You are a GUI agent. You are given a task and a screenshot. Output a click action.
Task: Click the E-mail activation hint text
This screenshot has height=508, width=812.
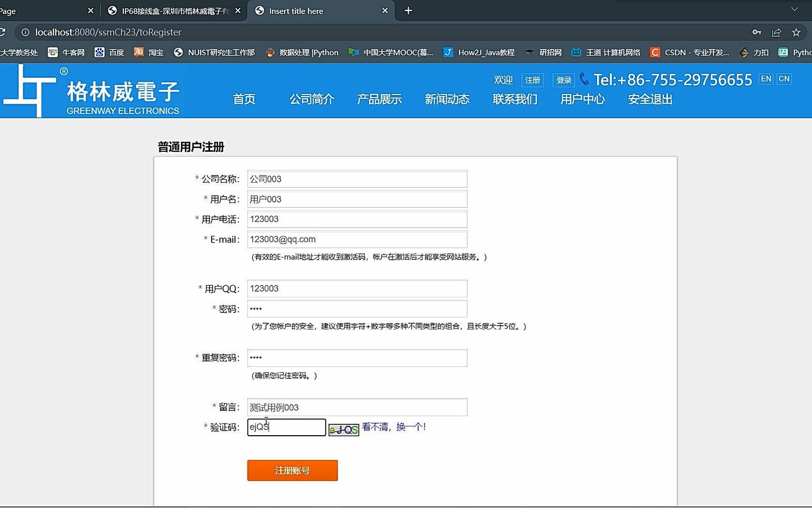click(369, 257)
